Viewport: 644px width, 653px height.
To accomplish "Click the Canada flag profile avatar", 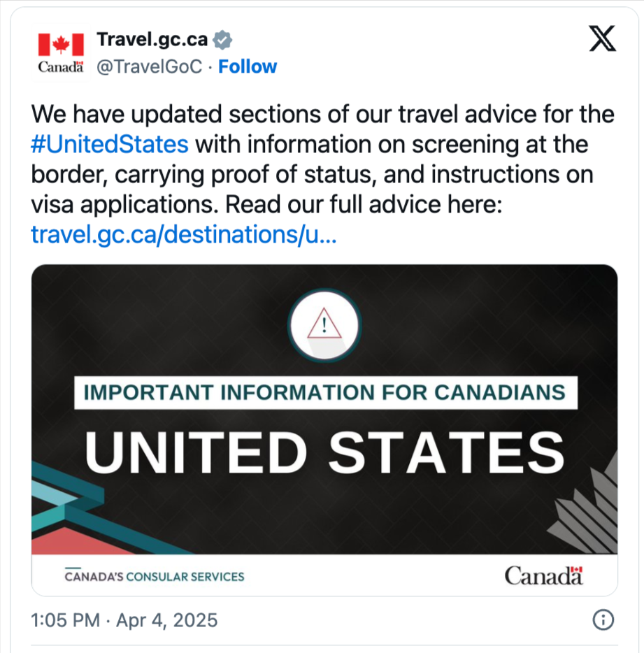I will point(61,53).
